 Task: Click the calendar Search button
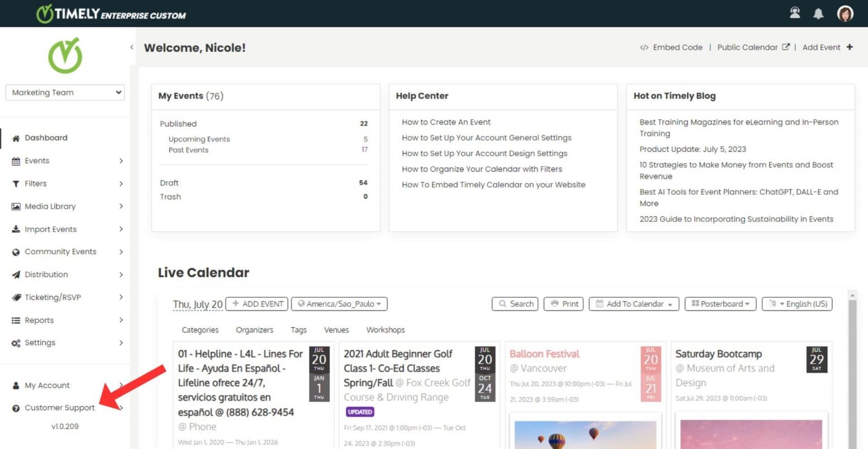(x=515, y=304)
